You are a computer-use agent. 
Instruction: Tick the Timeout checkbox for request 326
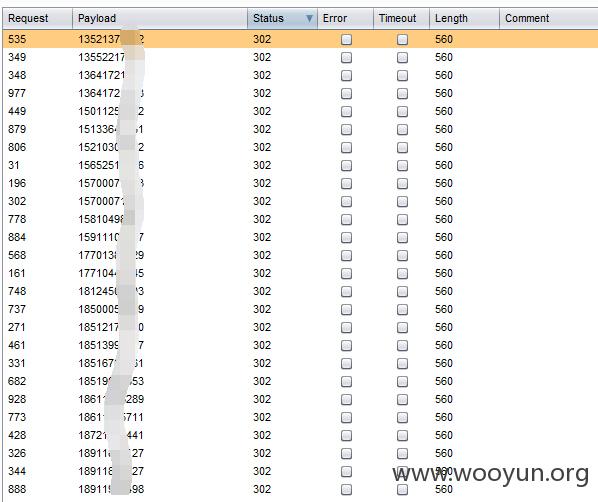[x=402, y=453]
